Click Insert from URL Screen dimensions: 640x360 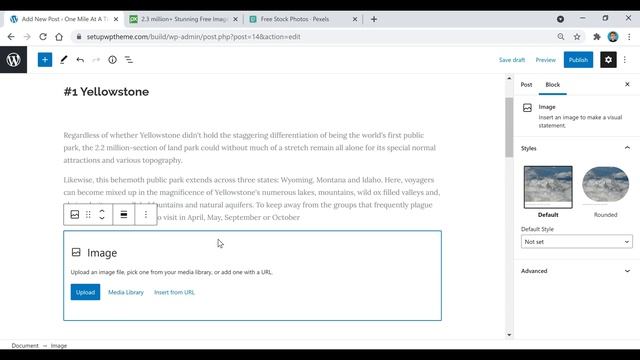pyautogui.click(x=174, y=292)
